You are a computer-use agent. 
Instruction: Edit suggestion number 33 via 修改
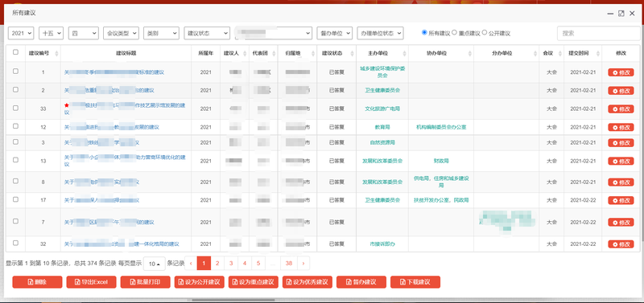[x=621, y=109]
